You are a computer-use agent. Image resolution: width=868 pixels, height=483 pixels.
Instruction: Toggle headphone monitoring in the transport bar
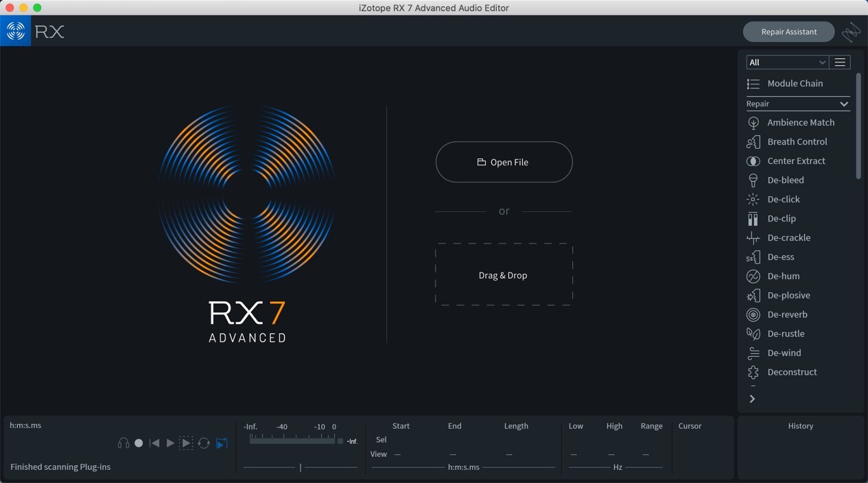click(x=124, y=443)
